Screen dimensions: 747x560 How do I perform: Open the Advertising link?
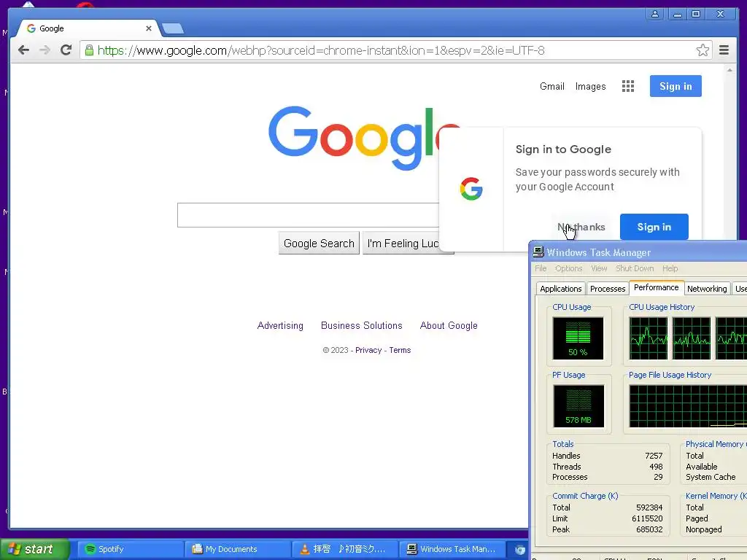280,326
